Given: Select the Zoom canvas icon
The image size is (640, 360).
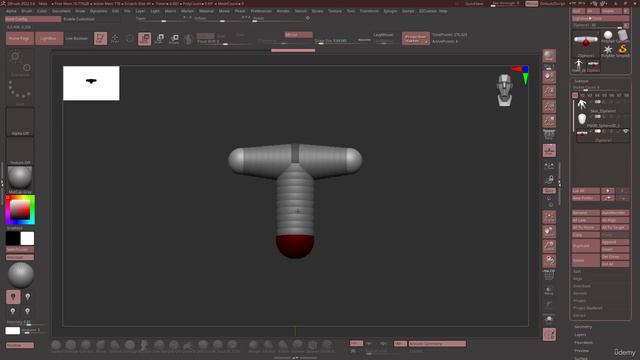Looking at the screenshot, I should point(549,92).
